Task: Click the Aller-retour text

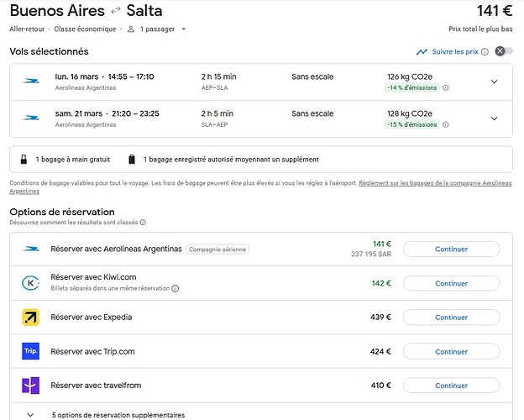Action: pos(27,29)
